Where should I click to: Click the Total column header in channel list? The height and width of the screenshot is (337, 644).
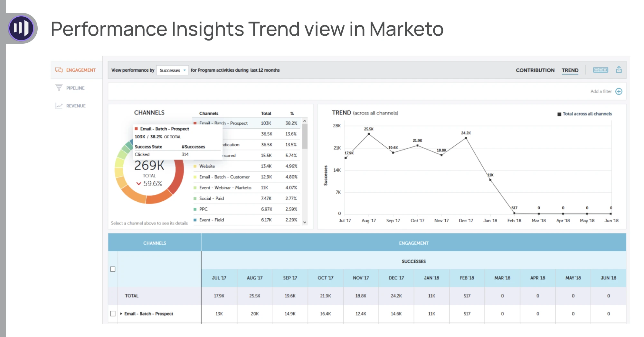click(x=266, y=114)
